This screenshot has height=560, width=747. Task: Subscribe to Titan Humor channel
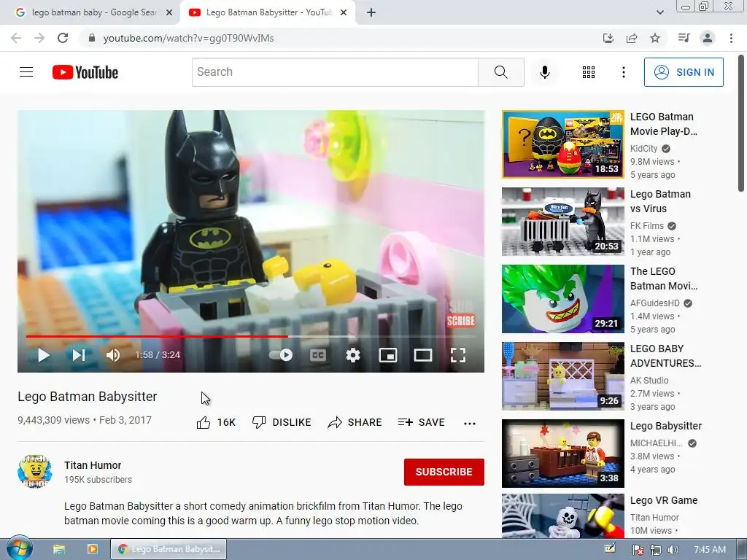pyautogui.click(x=444, y=472)
